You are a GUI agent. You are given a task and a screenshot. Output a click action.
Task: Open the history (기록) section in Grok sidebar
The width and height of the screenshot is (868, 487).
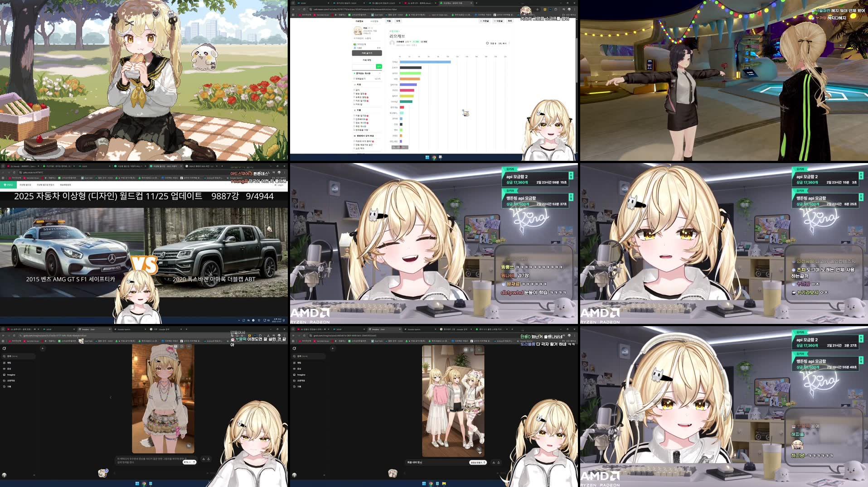[x=10, y=387]
